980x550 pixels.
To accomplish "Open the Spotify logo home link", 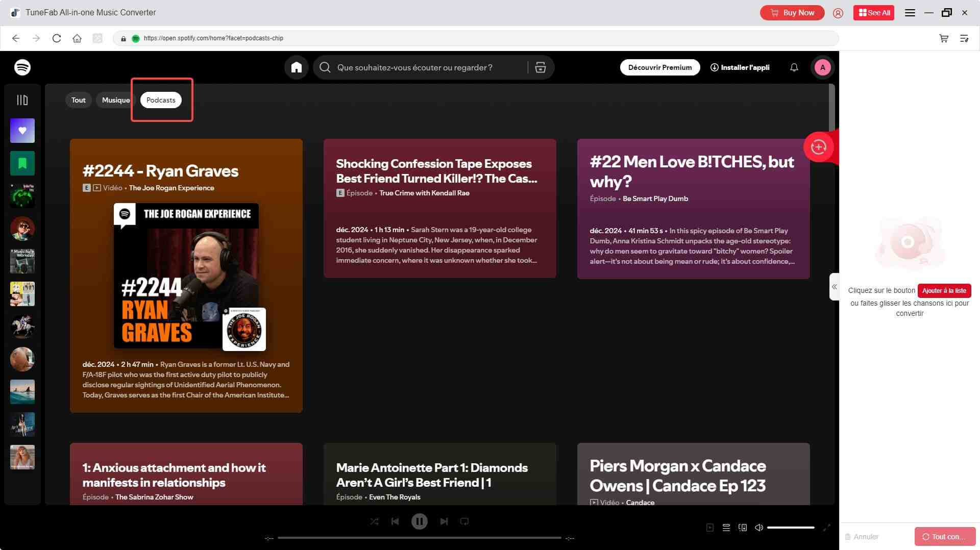I will [22, 67].
